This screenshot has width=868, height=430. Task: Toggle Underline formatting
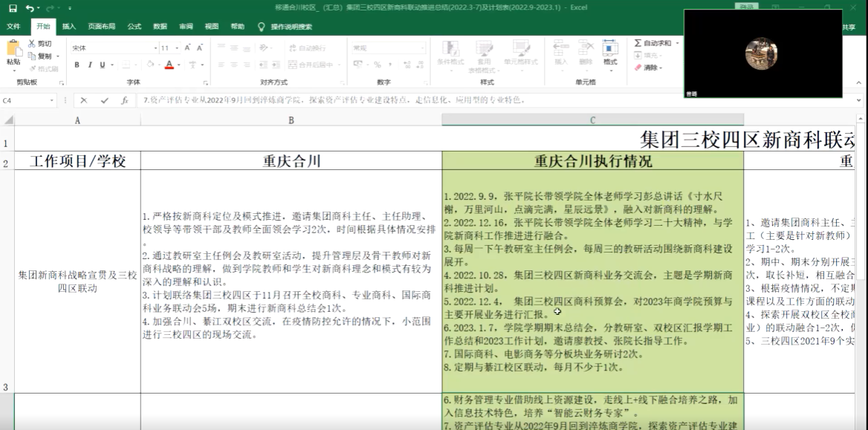pyautogui.click(x=103, y=65)
